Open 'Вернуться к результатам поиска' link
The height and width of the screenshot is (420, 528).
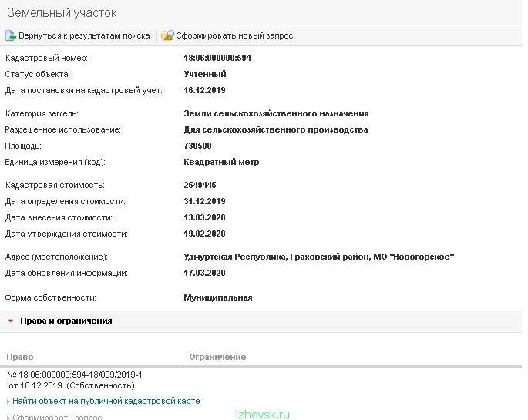(x=84, y=35)
